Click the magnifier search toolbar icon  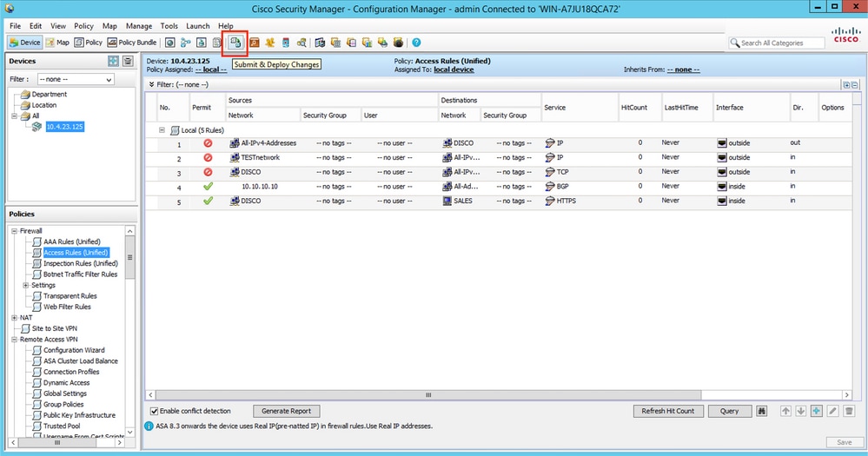click(301, 43)
